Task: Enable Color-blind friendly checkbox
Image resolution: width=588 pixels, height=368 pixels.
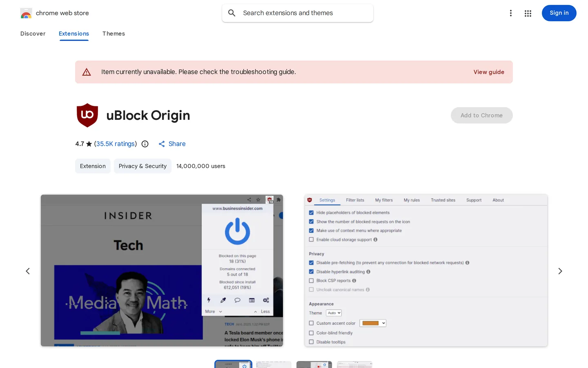Action: [x=311, y=333]
